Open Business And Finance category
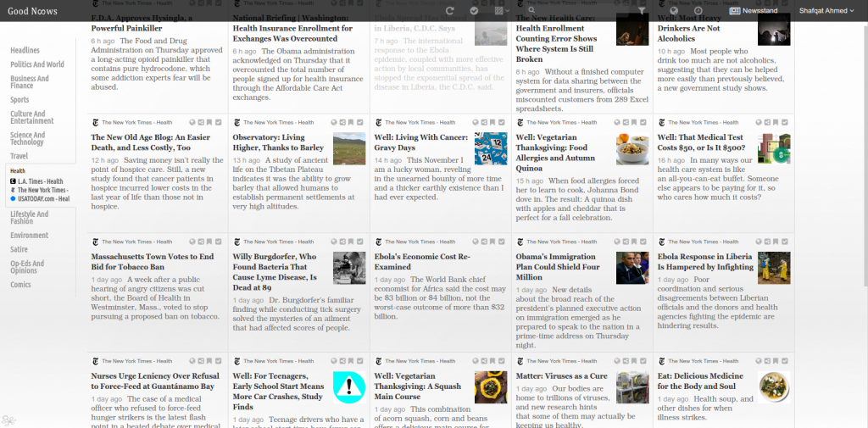868x428 pixels. (x=30, y=82)
